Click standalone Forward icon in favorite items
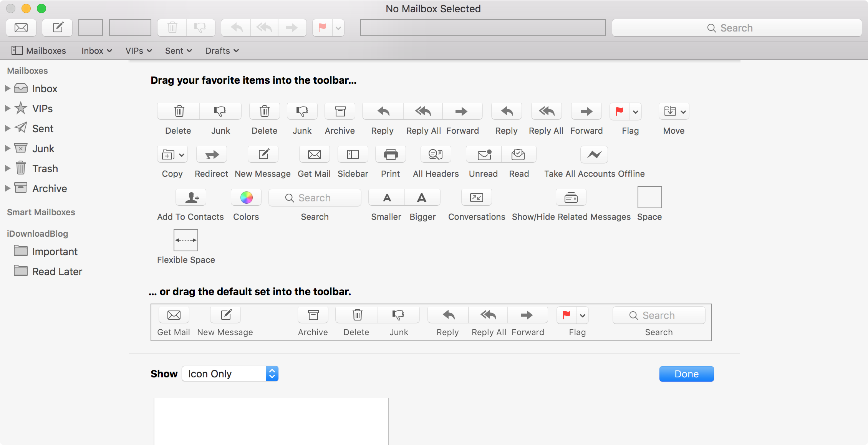 coord(586,111)
